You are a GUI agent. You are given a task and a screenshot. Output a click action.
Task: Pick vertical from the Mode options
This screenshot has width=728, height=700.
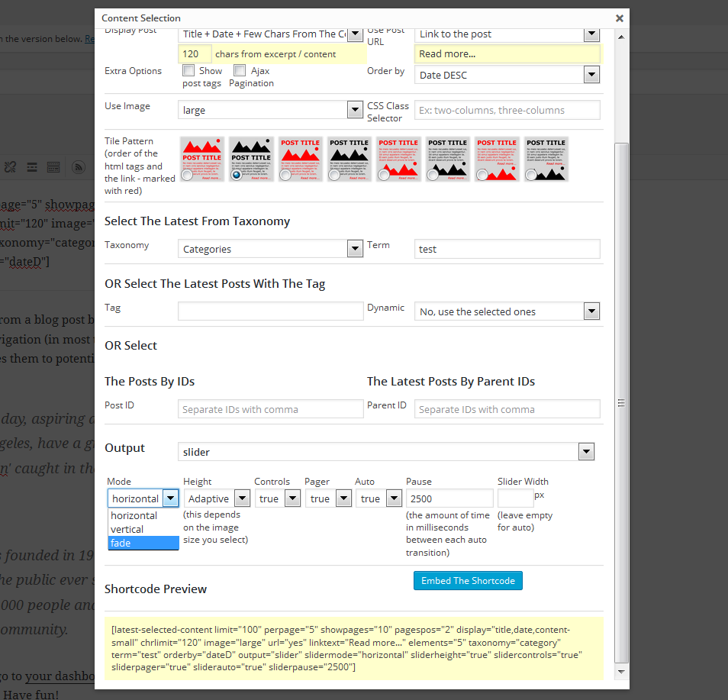coord(143,530)
